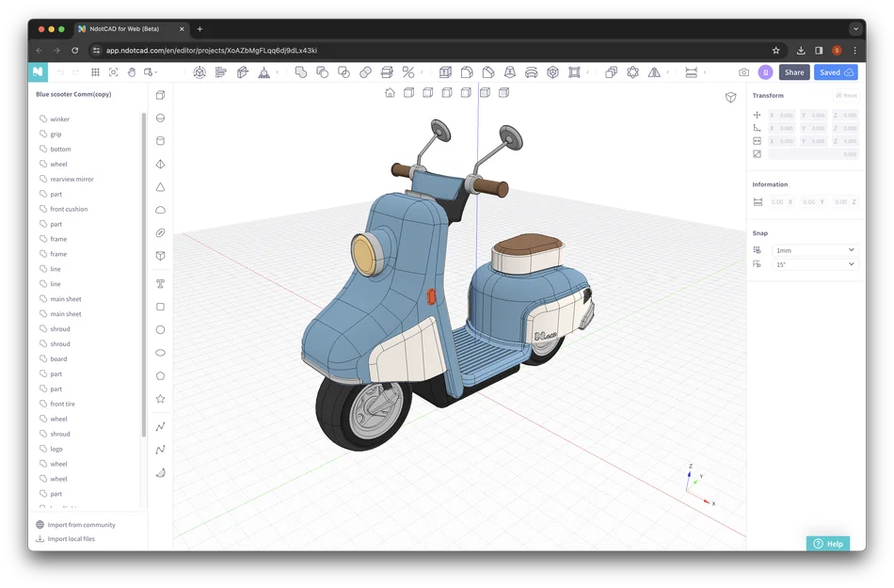
Task: Open the measure dimension tool
Action: tap(691, 72)
